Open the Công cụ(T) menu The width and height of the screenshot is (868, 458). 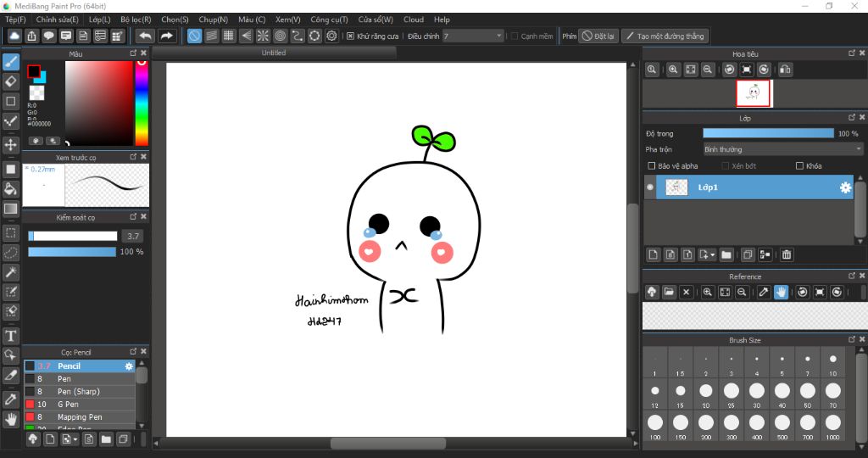329,19
